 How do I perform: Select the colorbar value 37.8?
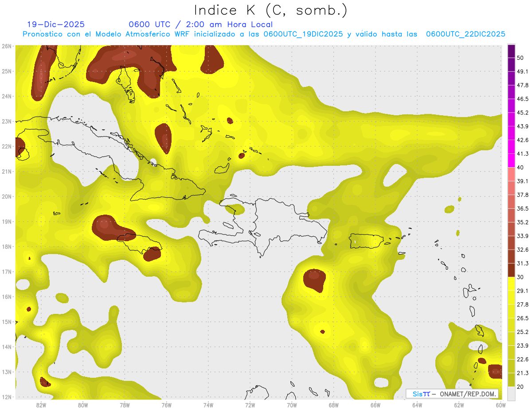[x=523, y=195]
